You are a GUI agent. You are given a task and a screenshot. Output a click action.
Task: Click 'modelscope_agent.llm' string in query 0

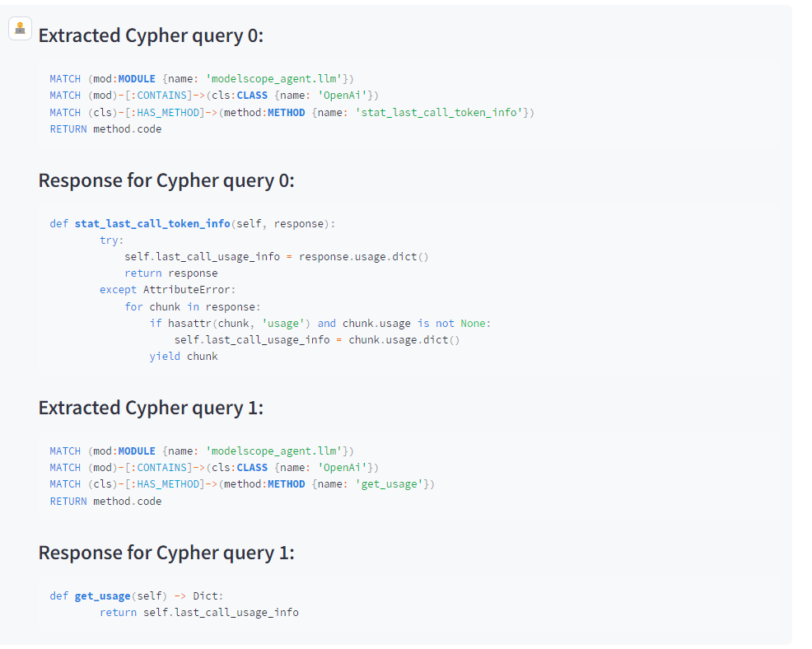274,79
